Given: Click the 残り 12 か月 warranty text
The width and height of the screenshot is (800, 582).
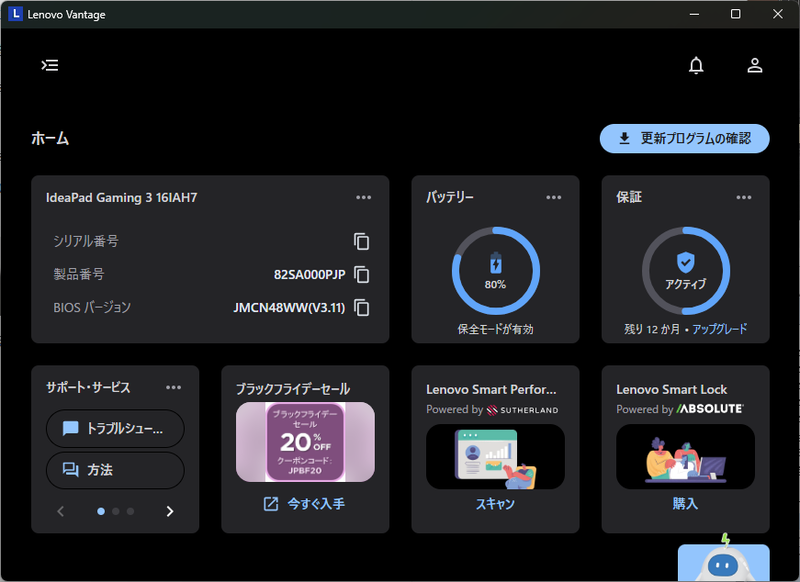Looking at the screenshot, I should tap(652, 329).
